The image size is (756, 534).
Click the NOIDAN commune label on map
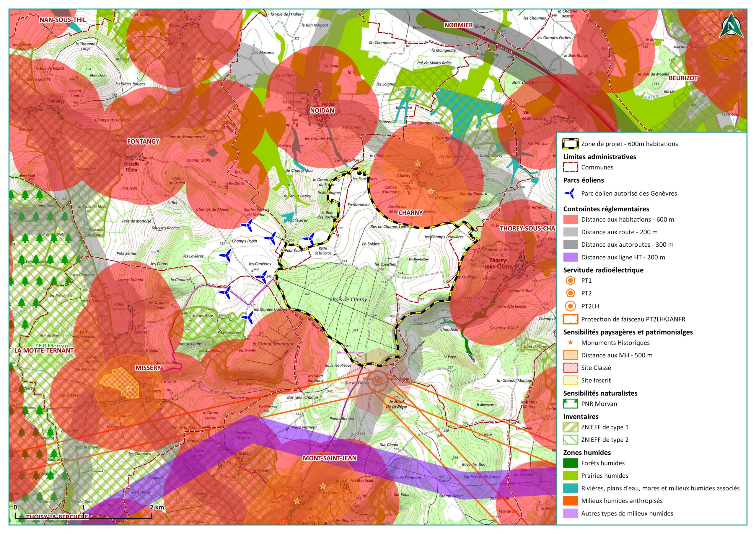coord(322,111)
